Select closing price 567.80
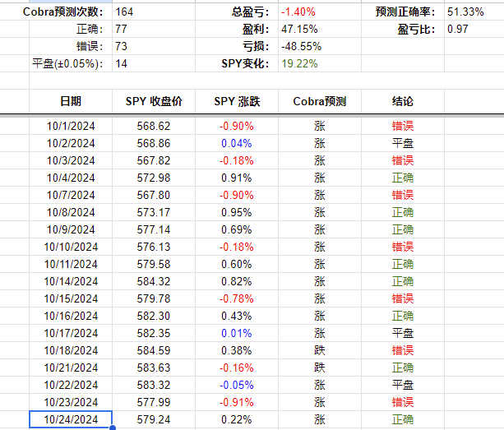The image size is (504, 430). point(154,195)
